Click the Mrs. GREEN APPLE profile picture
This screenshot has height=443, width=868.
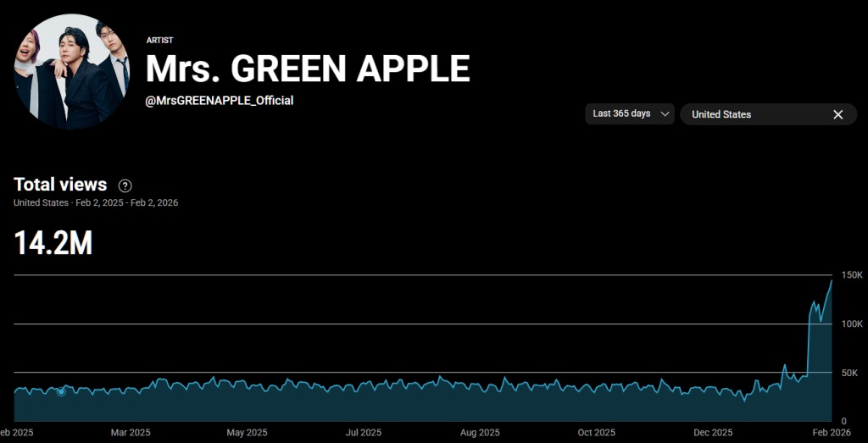[x=72, y=71]
